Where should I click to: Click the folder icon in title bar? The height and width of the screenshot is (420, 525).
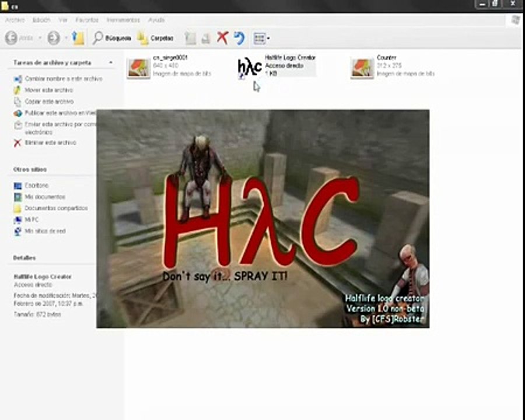pyautogui.click(x=5, y=6)
